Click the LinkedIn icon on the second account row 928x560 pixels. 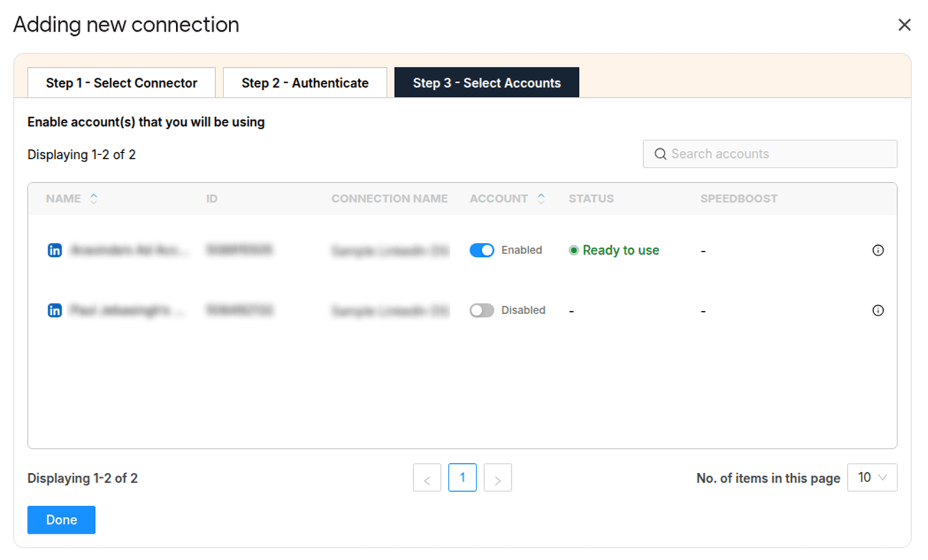[x=54, y=310]
